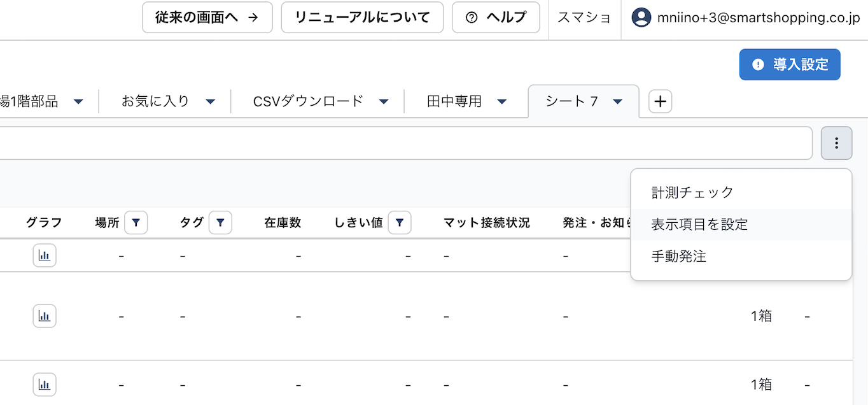Expand the 田中専用 tab dropdown arrow
The image size is (868, 405).
[x=501, y=102]
